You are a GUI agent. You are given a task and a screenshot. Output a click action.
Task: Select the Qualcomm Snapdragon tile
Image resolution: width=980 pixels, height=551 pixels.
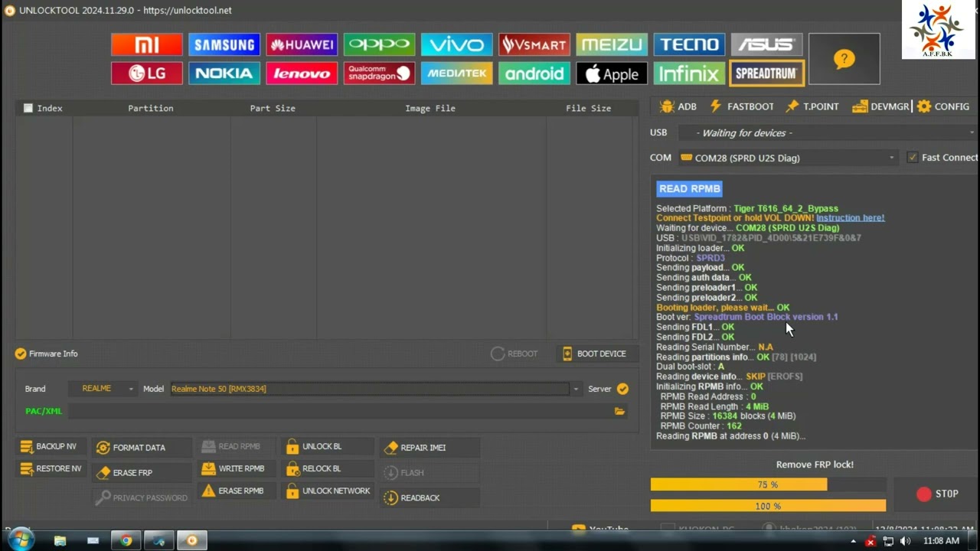(379, 73)
